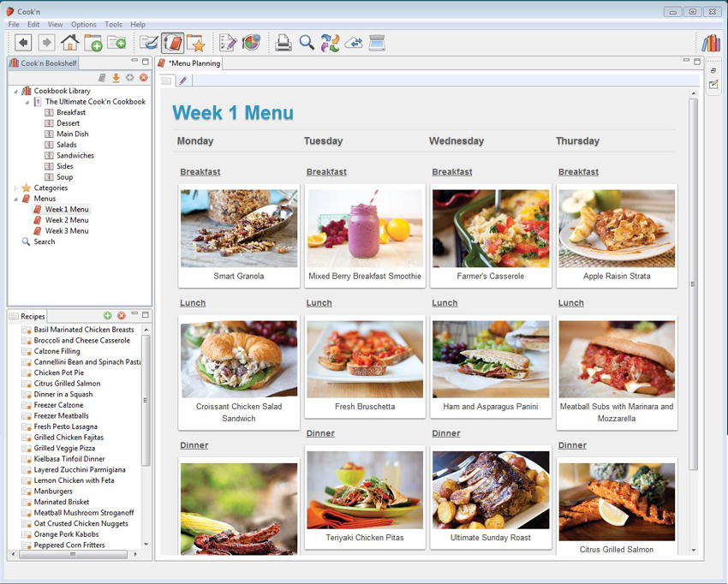This screenshot has height=584, width=728.
Task: Select Week 2 Menu in the tree
Action: [x=67, y=220]
